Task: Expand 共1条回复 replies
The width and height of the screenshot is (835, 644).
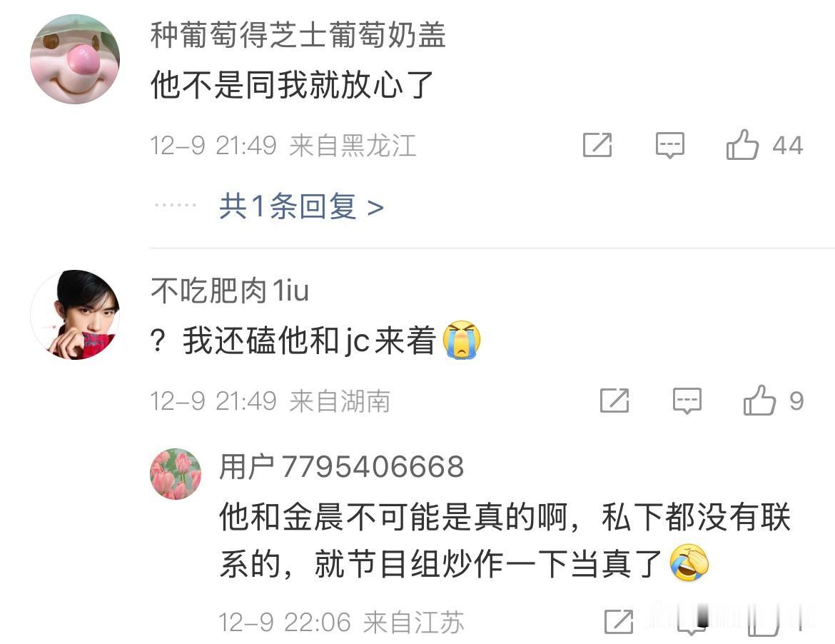Action: [x=301, y=206]
